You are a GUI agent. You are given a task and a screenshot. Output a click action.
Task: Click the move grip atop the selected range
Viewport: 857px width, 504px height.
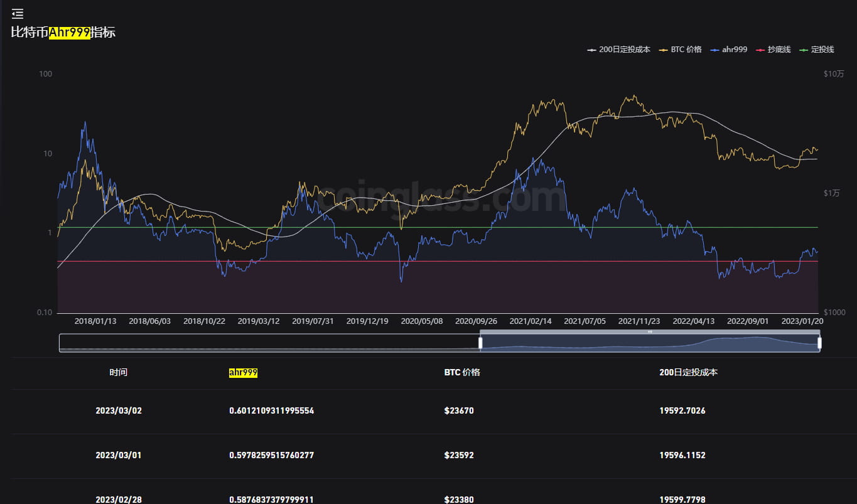click(x=650, y=331)
